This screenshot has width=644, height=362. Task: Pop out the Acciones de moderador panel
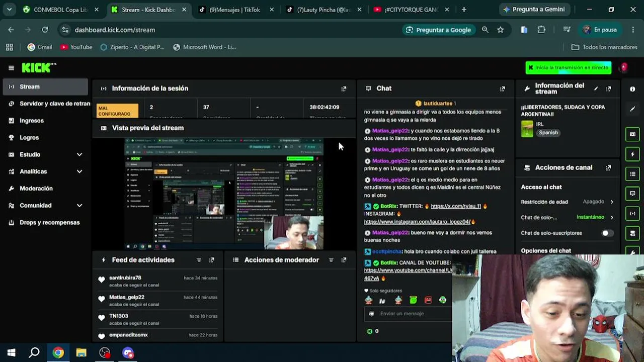click(344, 260)
